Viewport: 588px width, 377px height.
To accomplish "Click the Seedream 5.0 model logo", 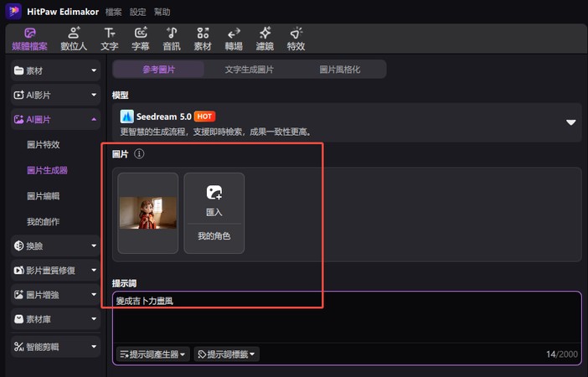I will click(126, 116).
